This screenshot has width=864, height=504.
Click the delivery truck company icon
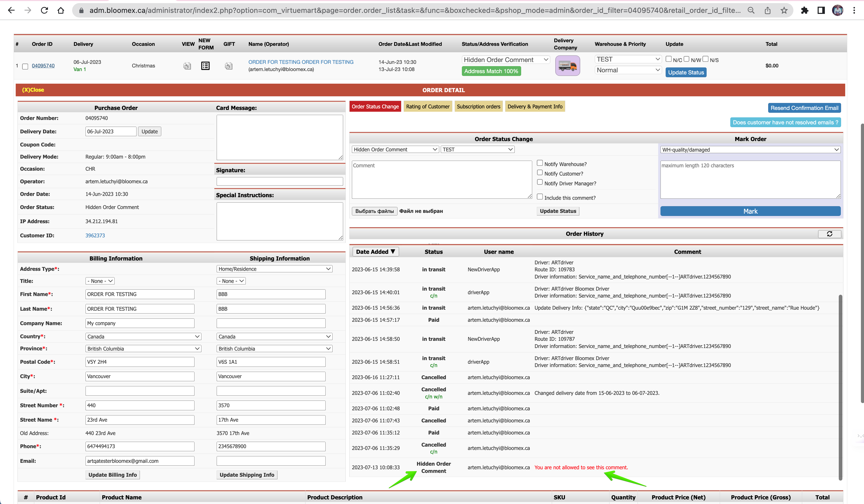tap(567, 65)
